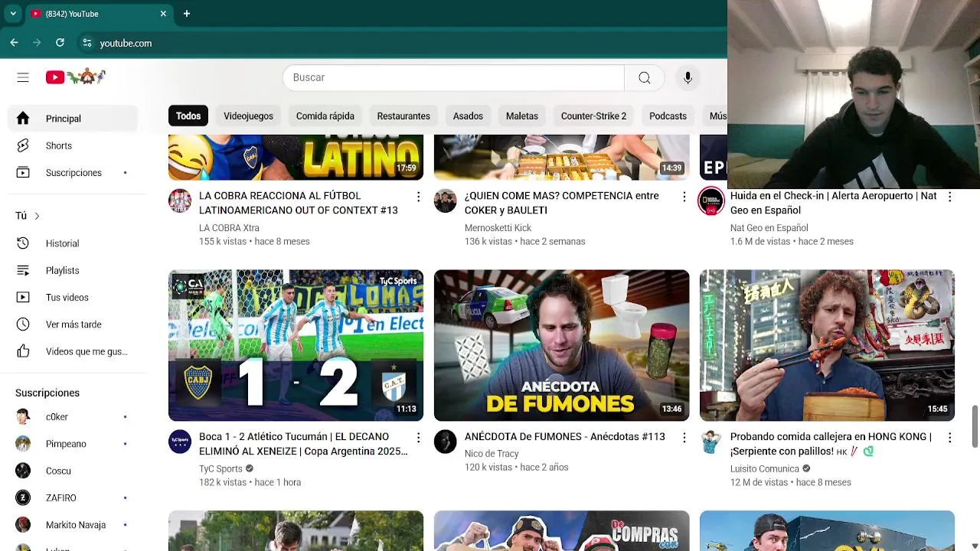Click Nat Geo en Español channel avatar
This screenshot has width=980, height=551.
click(x=710, y=201)
